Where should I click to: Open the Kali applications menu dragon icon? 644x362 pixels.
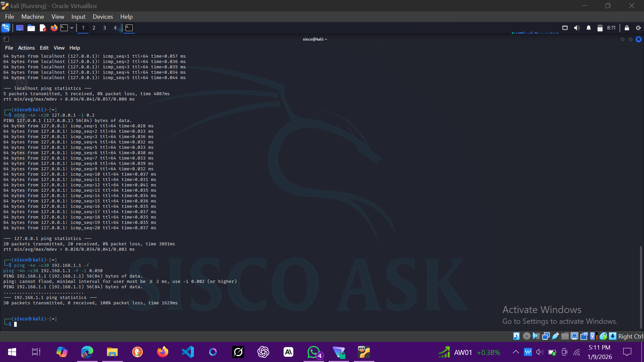click(x=6, y=28)
